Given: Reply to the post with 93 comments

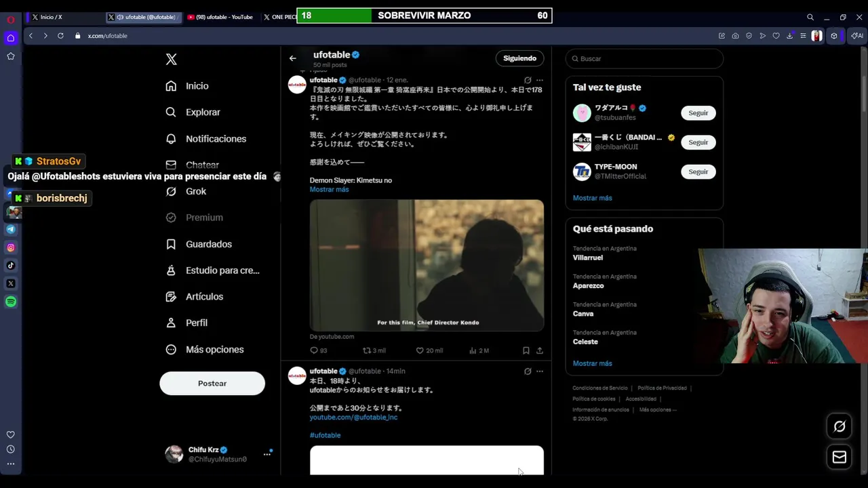Looking at the screenshot, I should (x=319, y=350).
